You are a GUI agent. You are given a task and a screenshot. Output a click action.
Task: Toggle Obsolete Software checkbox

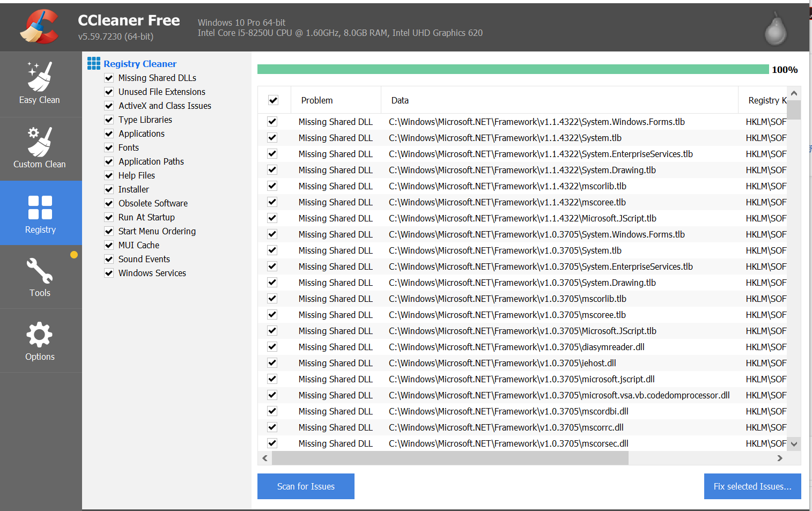point(109,203)
